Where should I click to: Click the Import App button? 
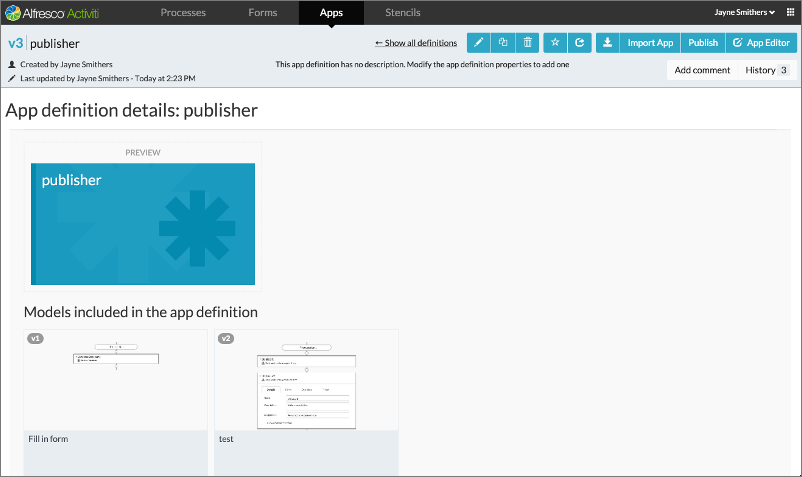(x=650, y=43)
